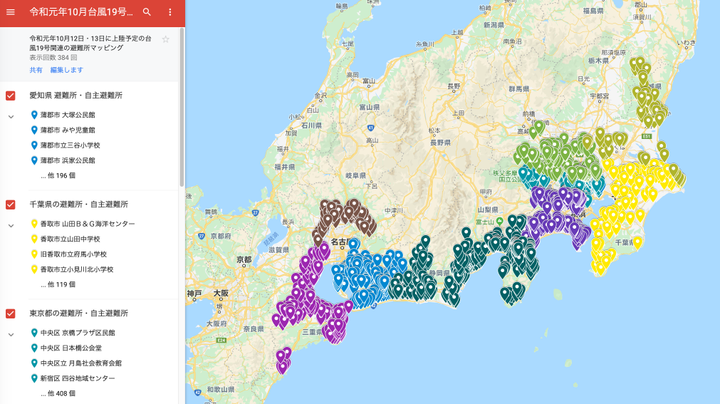Click the 群馬県 label on map
The width and height of the screenshot is (720, 404).
519,89
